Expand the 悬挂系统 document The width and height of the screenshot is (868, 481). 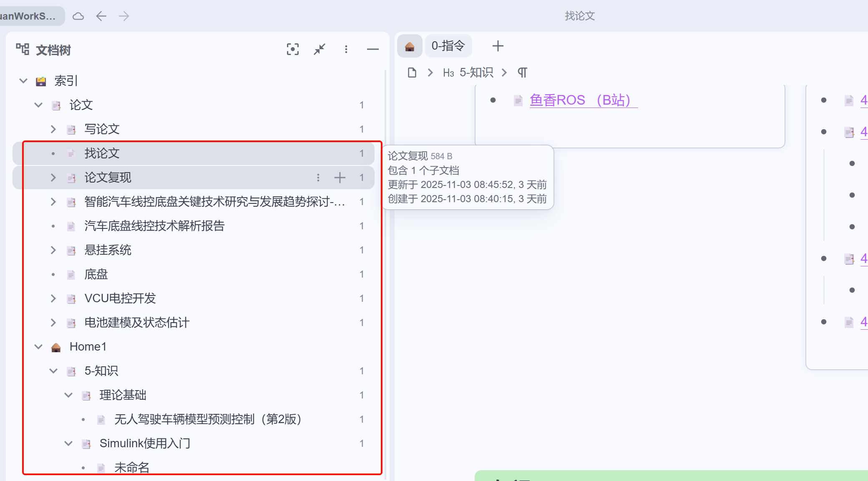pyautogui.click(x=53, y=250)
